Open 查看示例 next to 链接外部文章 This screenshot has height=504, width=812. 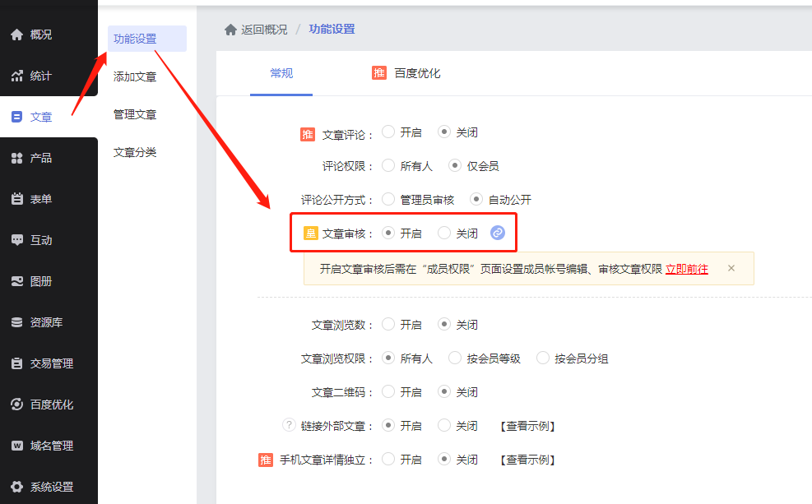point(527,426)
